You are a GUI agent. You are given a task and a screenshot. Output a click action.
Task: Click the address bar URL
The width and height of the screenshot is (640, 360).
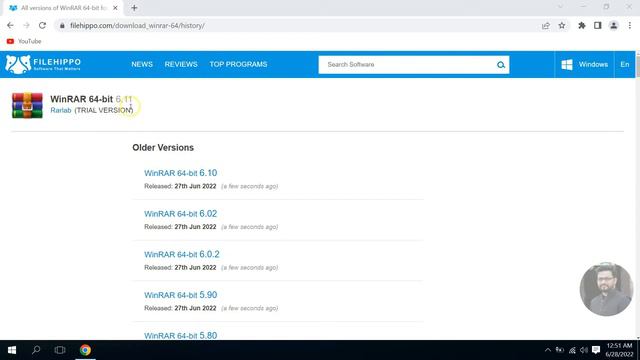(137, 26)
